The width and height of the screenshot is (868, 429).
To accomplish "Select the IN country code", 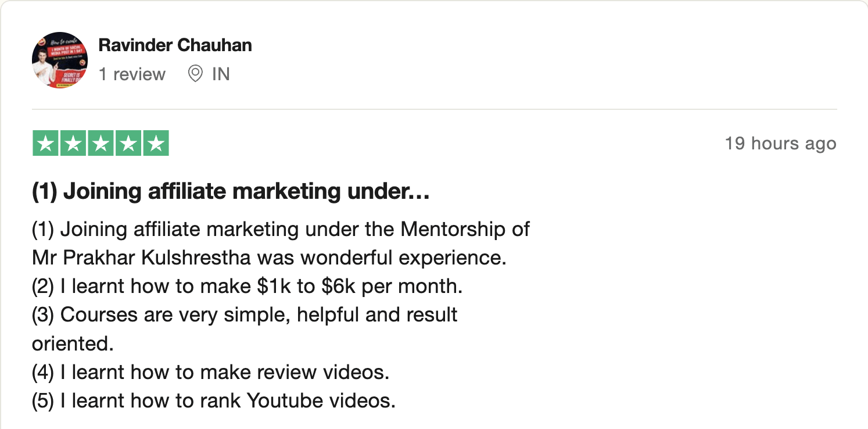I will pos(221,74).
